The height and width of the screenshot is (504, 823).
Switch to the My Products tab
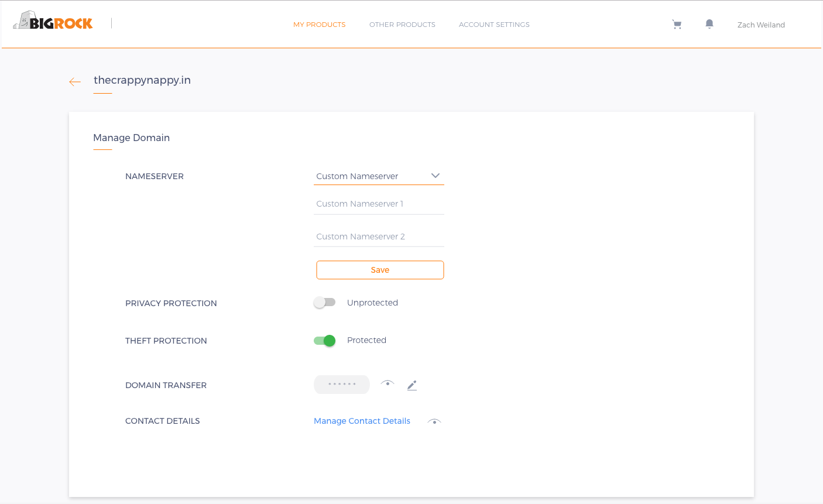pos(320,25)
